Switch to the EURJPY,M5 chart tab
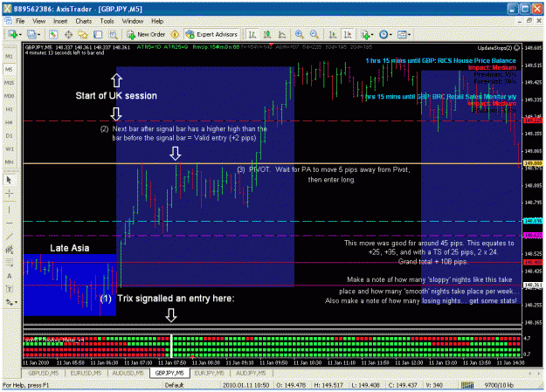 (x=210, y=373)
